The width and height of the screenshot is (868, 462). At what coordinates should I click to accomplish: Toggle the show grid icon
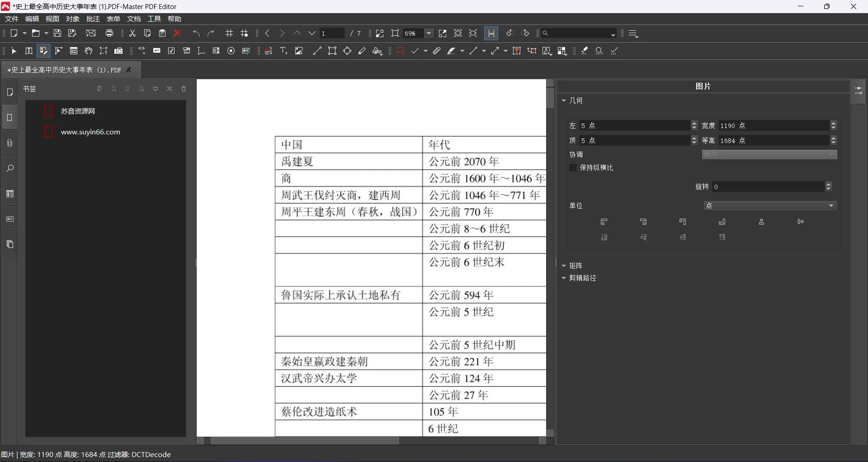coord(229,33)
